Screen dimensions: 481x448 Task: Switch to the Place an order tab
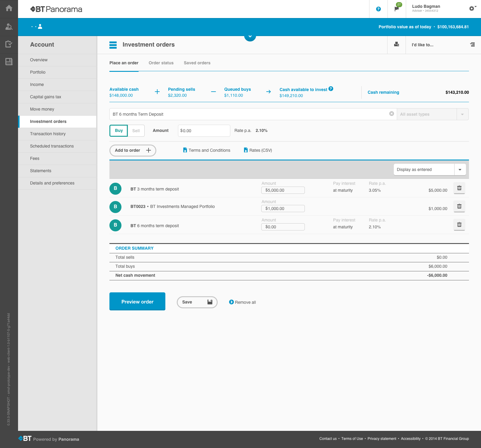pos(124,63)
